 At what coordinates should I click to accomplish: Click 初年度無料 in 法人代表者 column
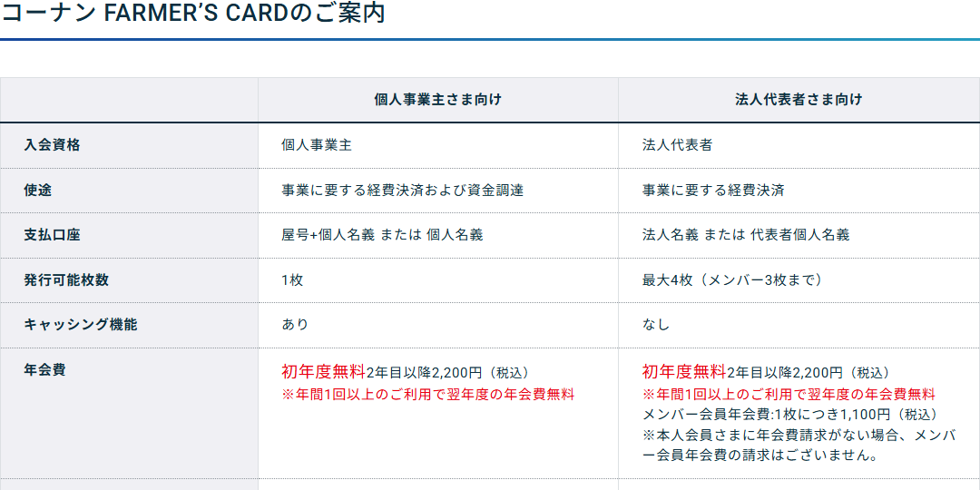coord(684,372)
